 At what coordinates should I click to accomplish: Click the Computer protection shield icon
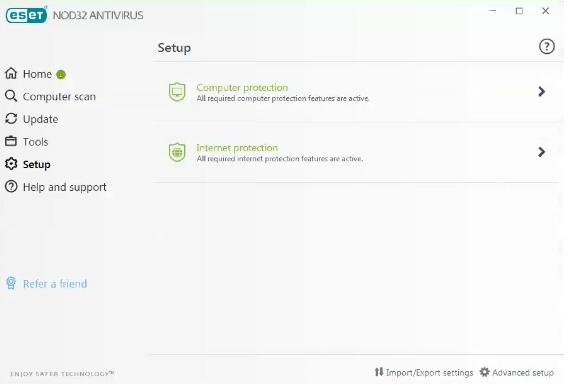177,92
